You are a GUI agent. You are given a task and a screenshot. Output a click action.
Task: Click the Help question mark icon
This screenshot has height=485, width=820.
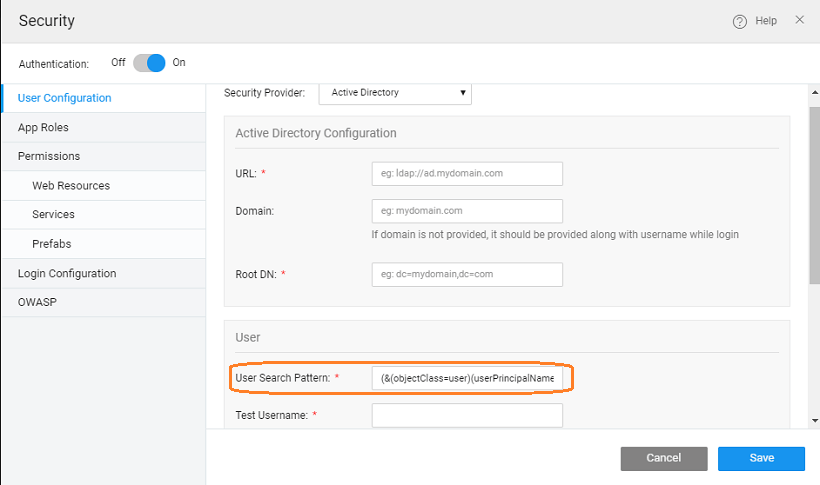[740, 21]
